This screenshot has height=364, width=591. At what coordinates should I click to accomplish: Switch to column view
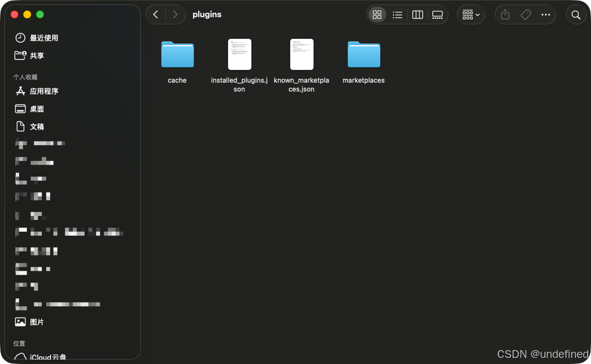(418, 14)
